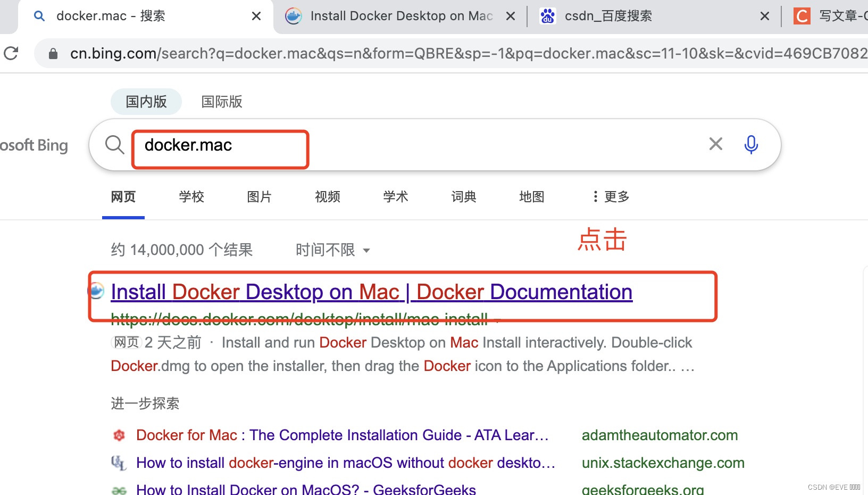The image size is (868, 495).
Task: Select the 国内版 version
Action: [146, 101]
